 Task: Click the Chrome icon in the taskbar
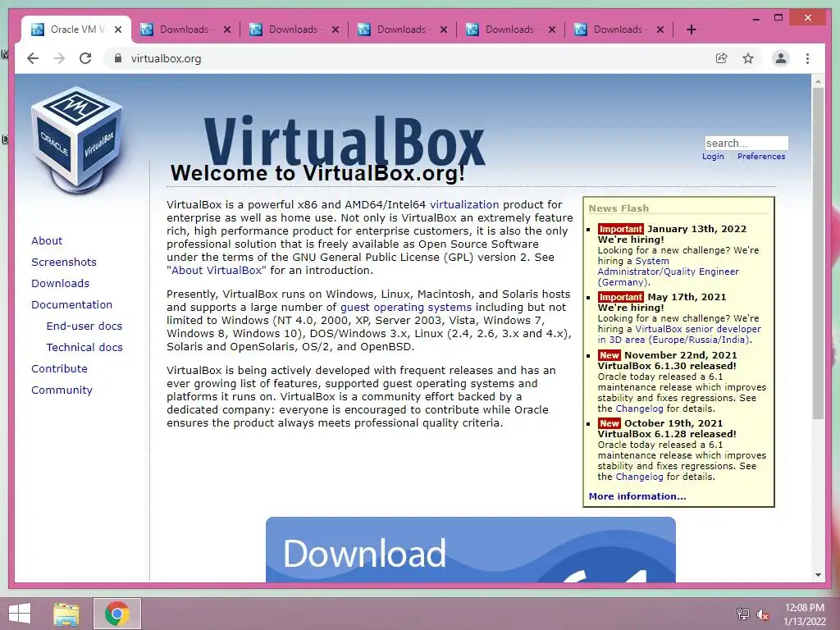coord(117,614)
